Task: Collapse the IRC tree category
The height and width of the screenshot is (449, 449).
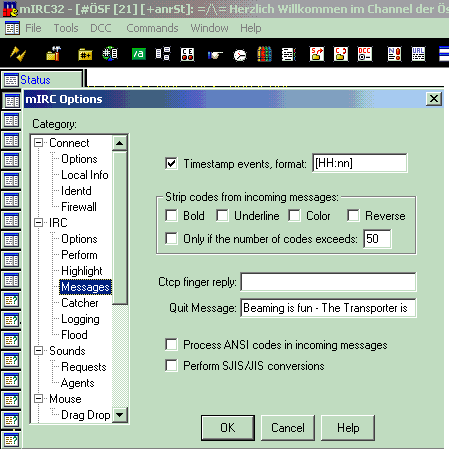Action: pos(39,222)
